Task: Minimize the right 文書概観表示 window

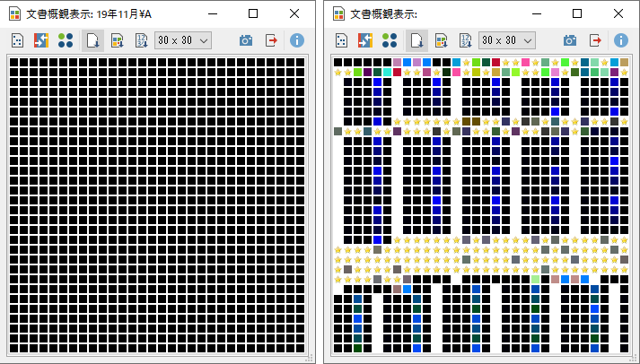Action: 537,13
